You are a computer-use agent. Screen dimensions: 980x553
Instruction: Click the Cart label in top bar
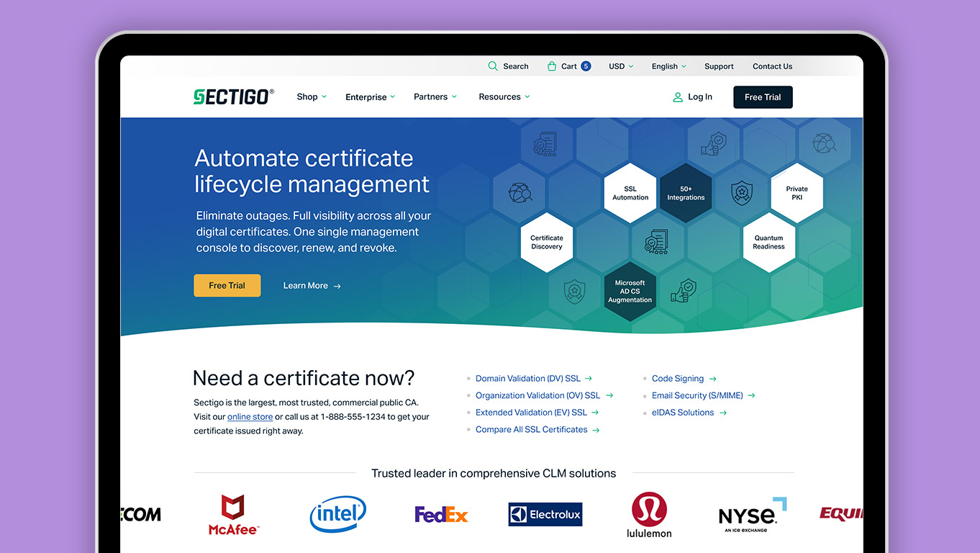tap(569, 66)
